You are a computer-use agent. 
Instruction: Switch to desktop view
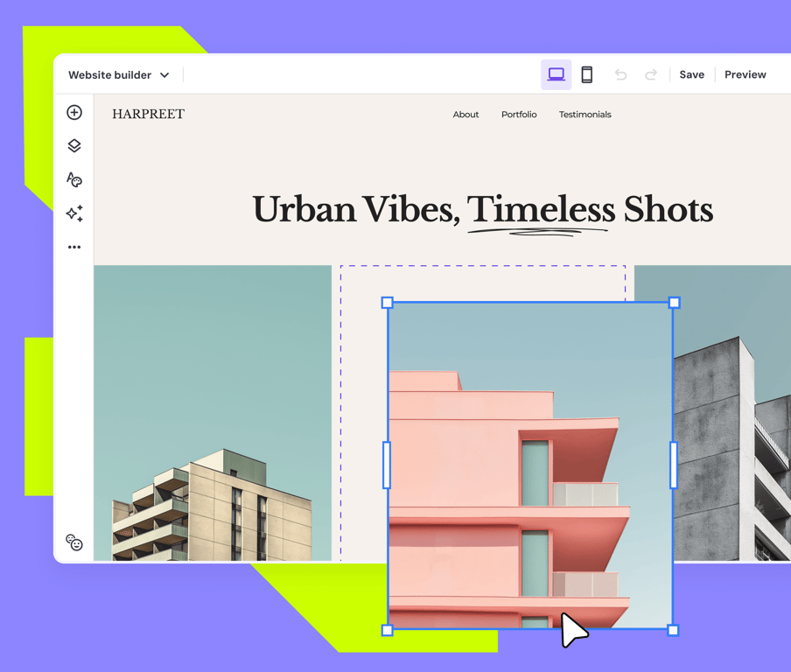point(556,74)
